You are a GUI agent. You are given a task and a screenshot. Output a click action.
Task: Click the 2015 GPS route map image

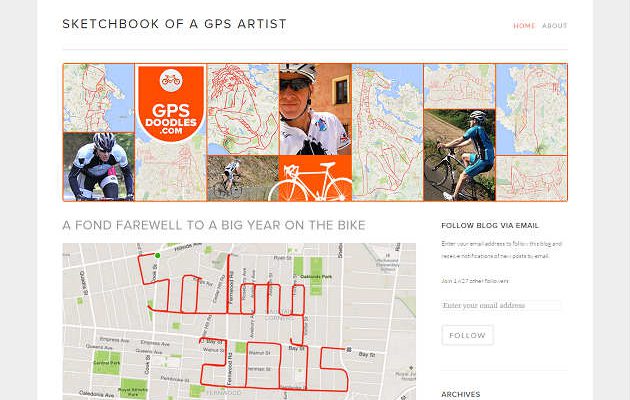pos(239,321)
